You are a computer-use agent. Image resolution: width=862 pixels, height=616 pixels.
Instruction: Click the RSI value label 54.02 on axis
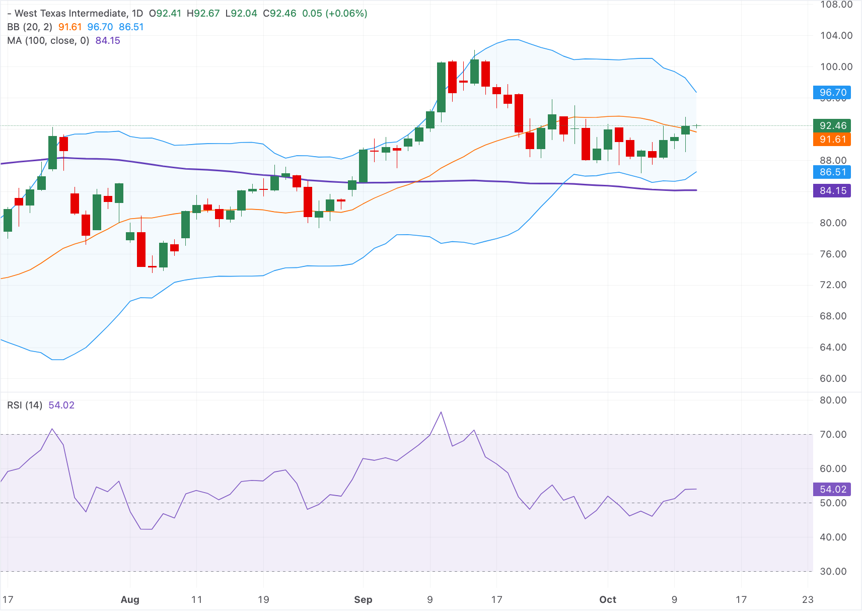(x=832, y=489)
